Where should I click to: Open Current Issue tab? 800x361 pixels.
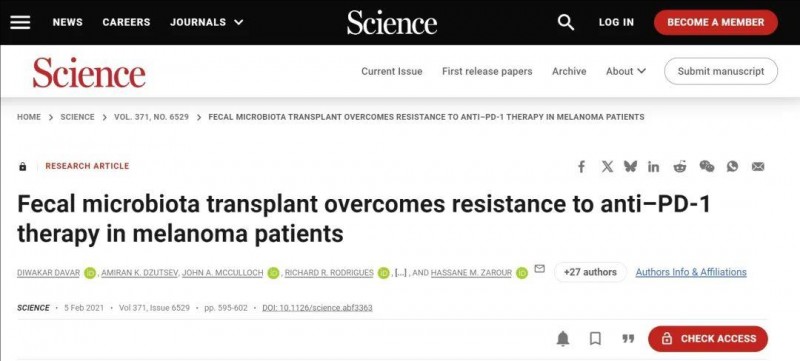pyautogui.click(x=392, y=71)
